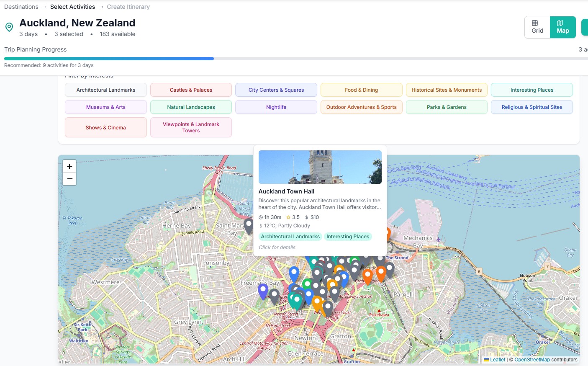Click the location pin icon beside Auckland title
Viewport: 588px width, 366px height.
tap(9, 27)
